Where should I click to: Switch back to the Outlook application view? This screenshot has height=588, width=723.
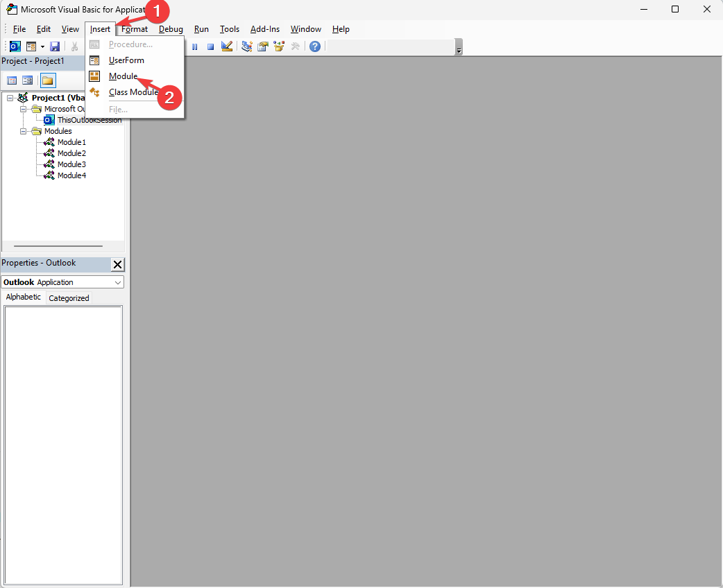[x=14, y=46]
